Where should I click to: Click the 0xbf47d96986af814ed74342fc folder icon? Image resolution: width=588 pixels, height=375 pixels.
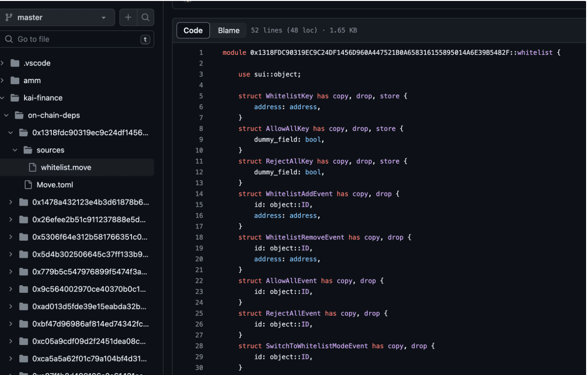pyautogui.click(x=23, y=324)
